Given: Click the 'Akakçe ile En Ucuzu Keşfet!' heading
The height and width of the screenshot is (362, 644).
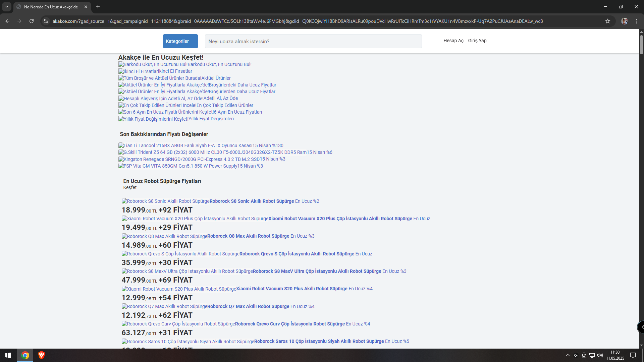Looking at the screenshot, I should 161,57.
